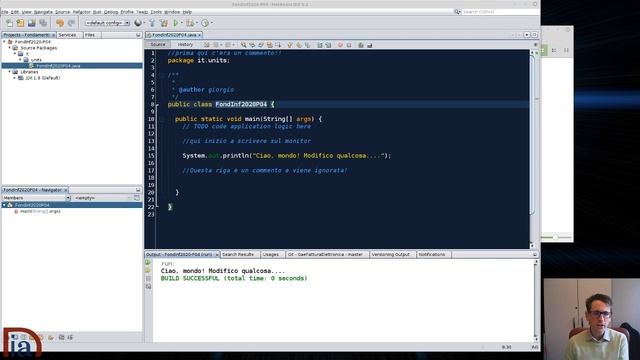The width and height of the screenshot is (640, 360).
Task: Click the editor Find Selection magnifier icon
Action: [243, 45]
